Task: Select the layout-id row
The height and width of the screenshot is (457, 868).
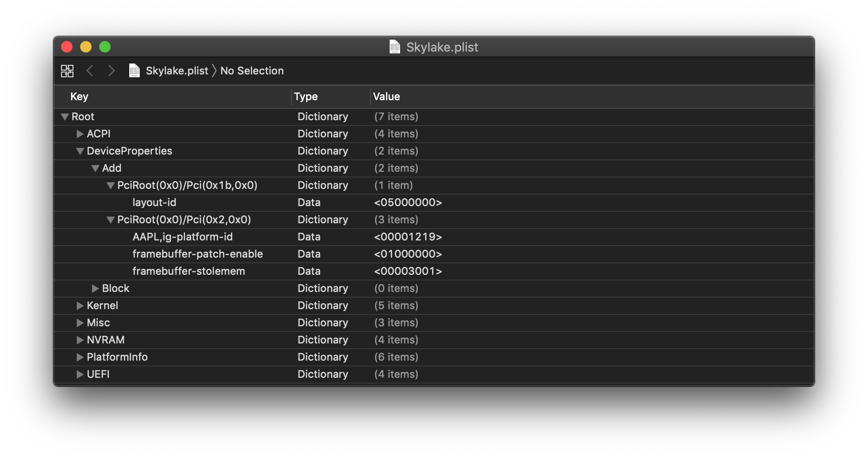Action: pos(155,202)
